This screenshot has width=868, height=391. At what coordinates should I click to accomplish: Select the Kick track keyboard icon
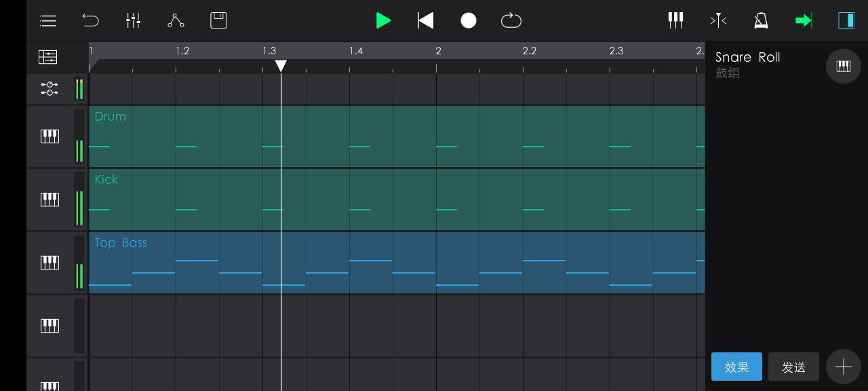pos(50,200)
